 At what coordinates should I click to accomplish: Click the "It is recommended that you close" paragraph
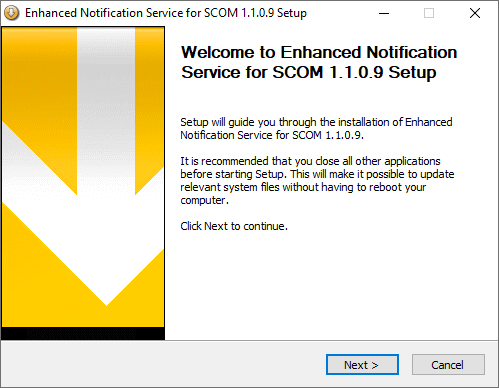coord(317,180)
